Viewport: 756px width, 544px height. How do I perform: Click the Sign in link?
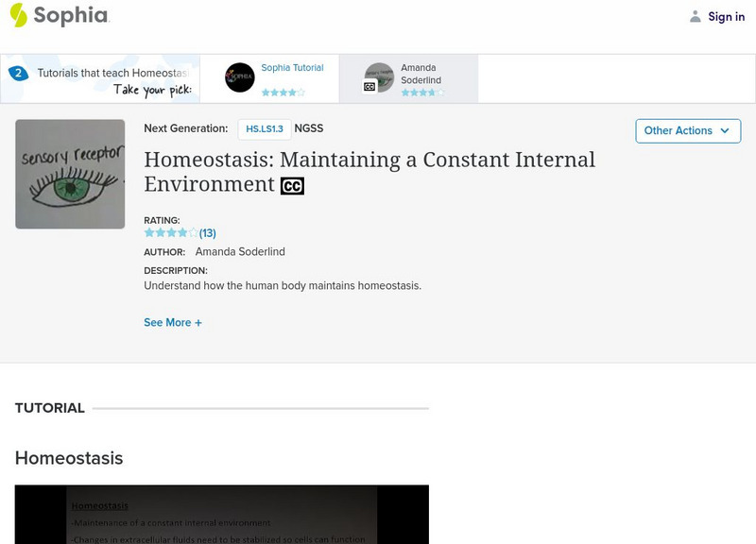[726, 16]
